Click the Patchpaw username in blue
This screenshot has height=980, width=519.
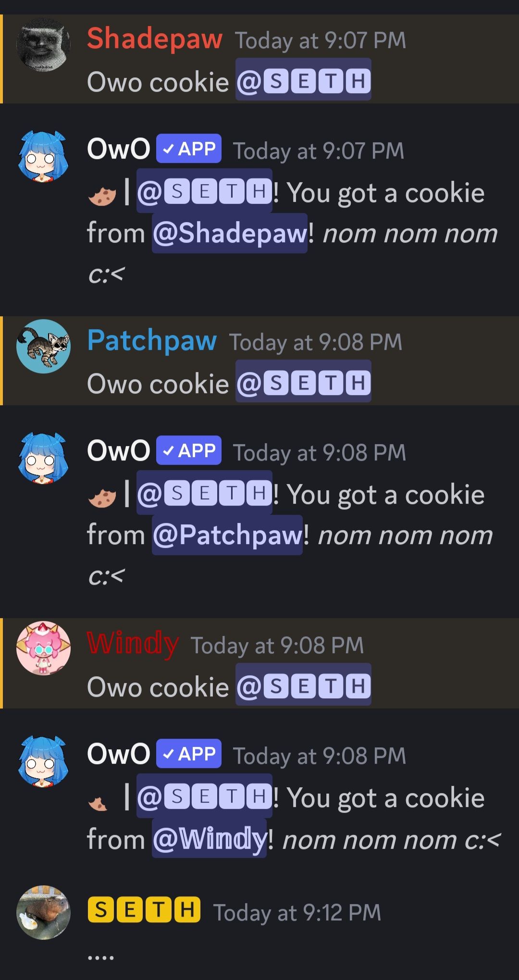152,340
